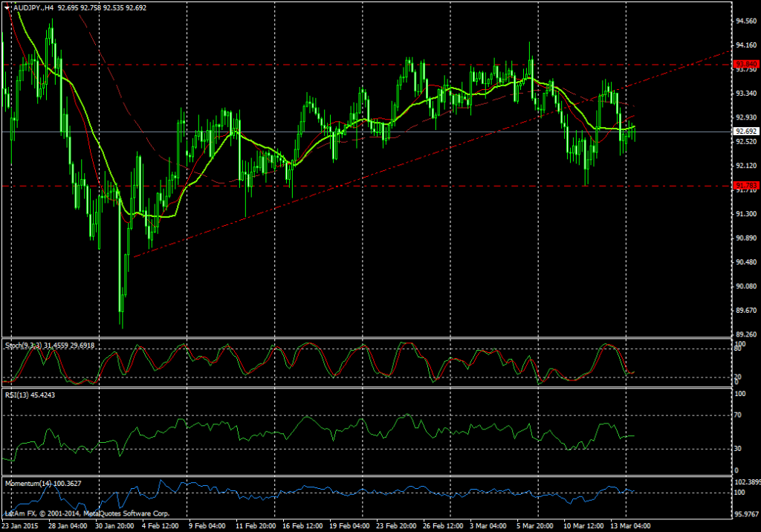This screenshot has width=761, height=532.
Task: Select the AUDJPY.,H4 chart title label
Action: point(33,7)
